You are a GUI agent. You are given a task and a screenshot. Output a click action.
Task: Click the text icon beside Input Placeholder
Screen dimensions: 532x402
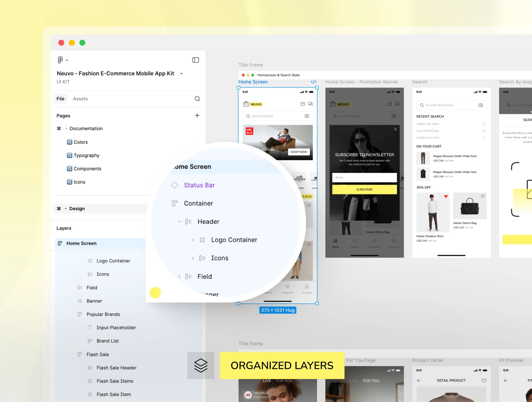pyautogui.click(x=90, y=328)
